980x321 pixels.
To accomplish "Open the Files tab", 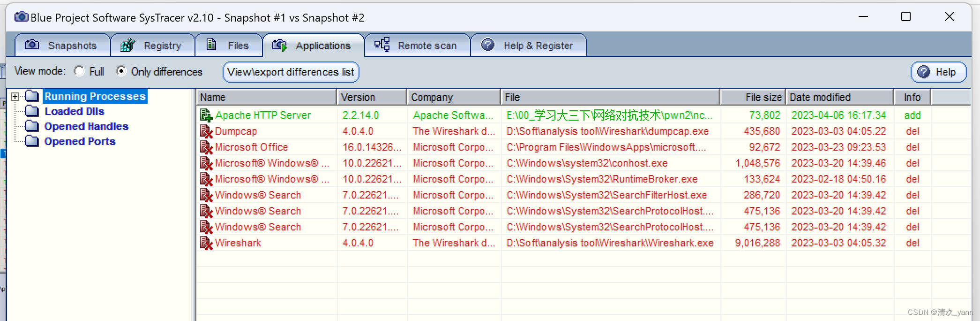I will pyautogui.click(x=229, y=45).
